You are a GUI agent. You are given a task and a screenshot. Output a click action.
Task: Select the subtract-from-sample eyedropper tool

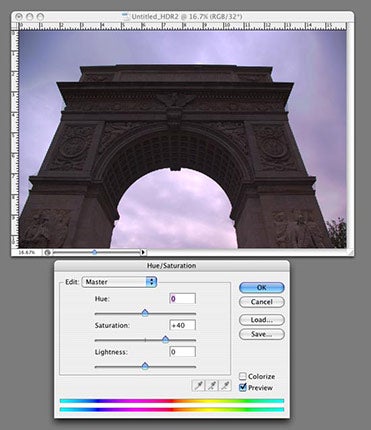(225, 386)
